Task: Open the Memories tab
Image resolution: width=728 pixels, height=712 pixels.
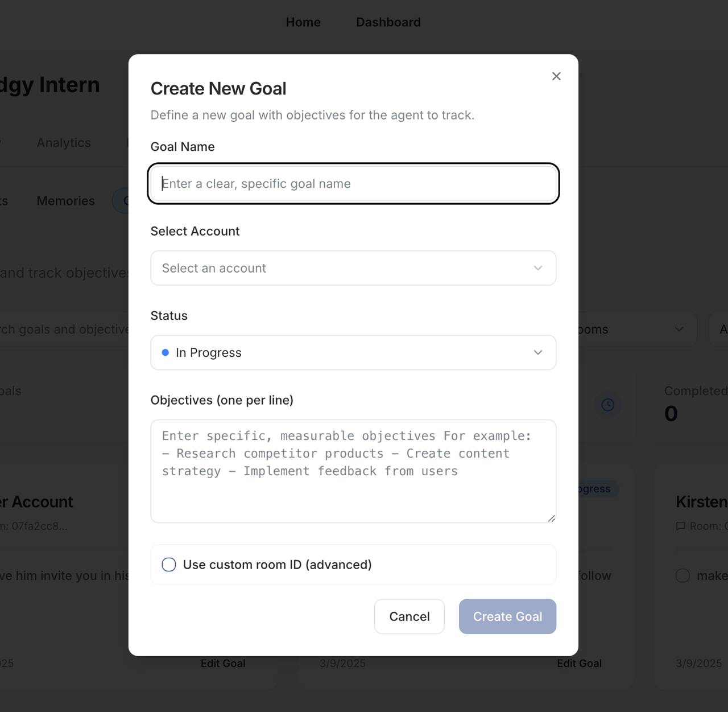Action: tap(65, 200)
